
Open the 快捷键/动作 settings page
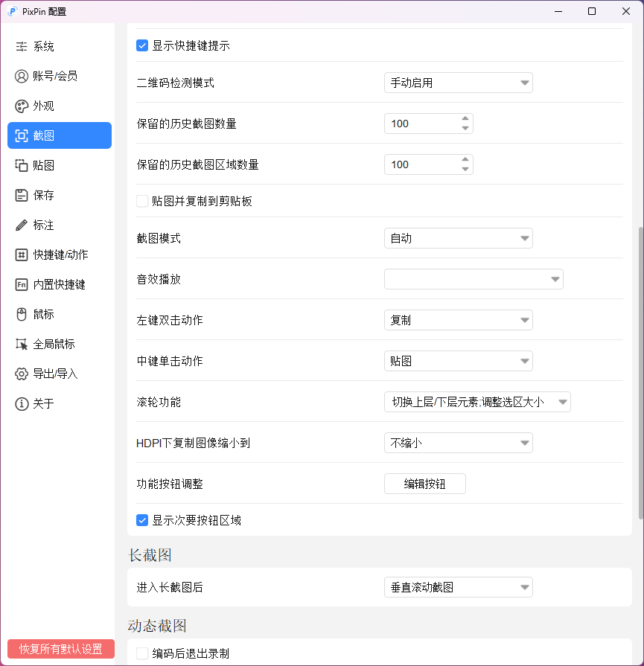60,254
